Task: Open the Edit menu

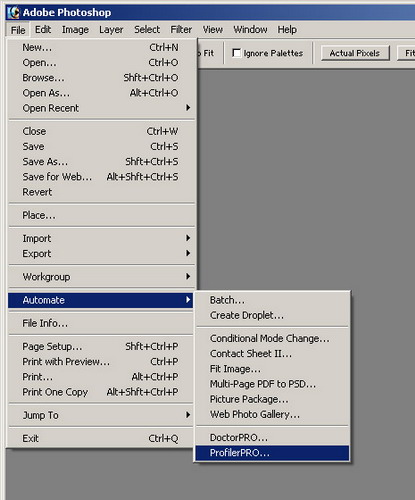Action: [x=43, y=30]
